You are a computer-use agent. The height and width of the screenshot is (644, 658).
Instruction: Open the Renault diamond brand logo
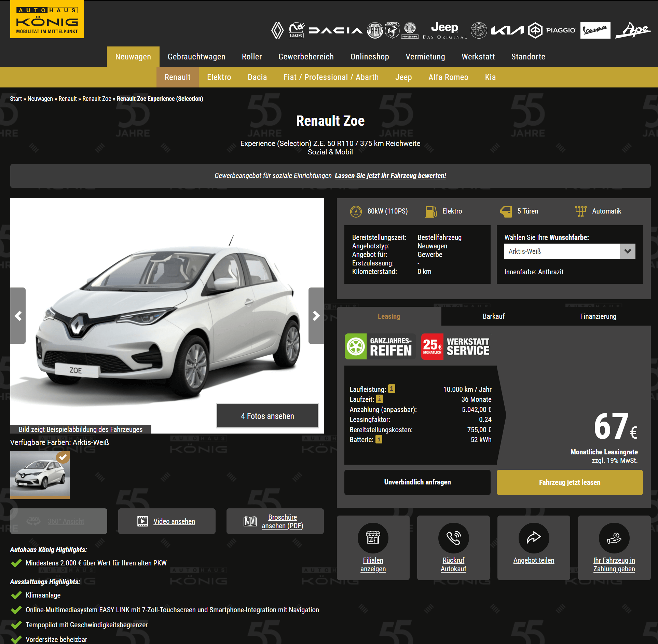pos(277,30)
